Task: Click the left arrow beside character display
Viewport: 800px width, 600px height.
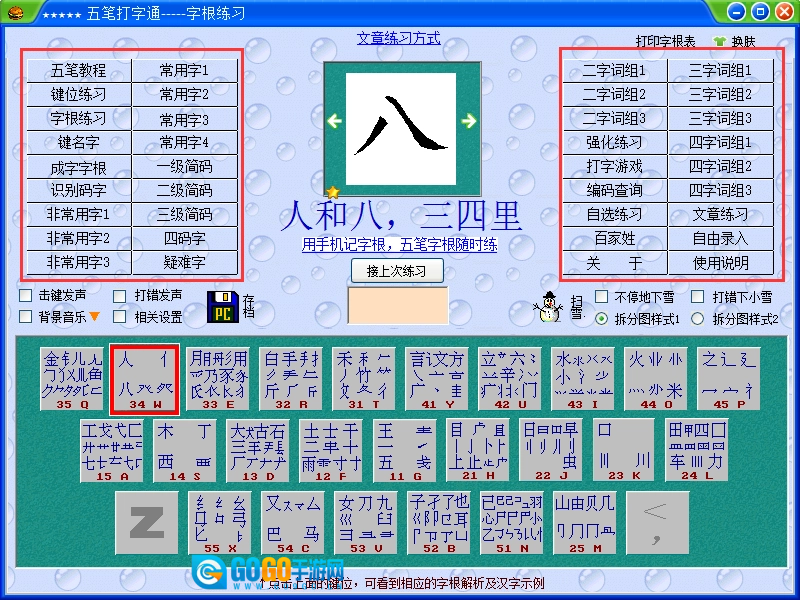Action: 335,120
